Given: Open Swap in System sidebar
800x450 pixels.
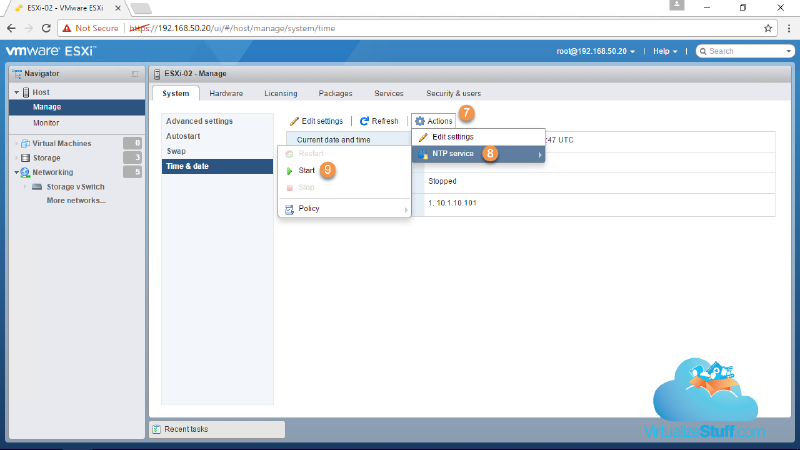Looking at the screenshot, I should (176, 152).
